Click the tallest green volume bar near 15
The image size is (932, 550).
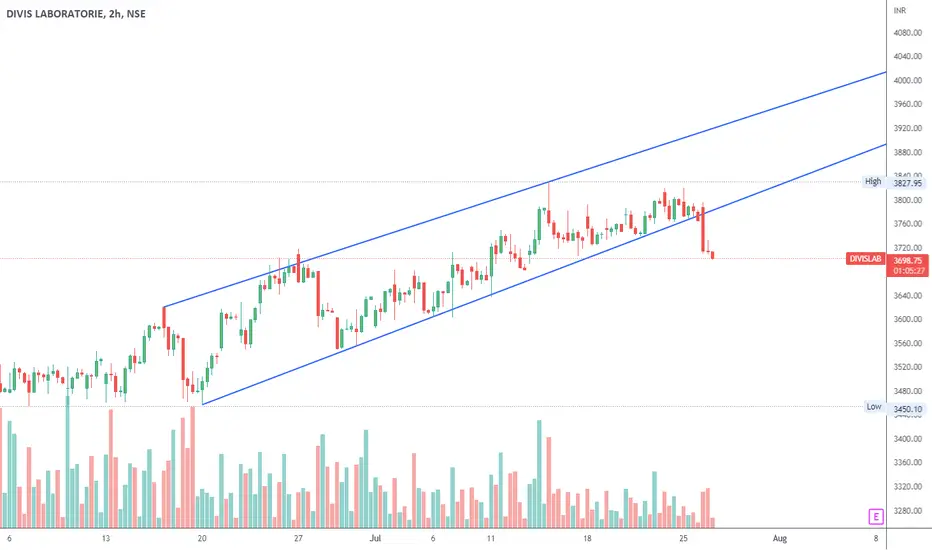(x=539, y=474)
